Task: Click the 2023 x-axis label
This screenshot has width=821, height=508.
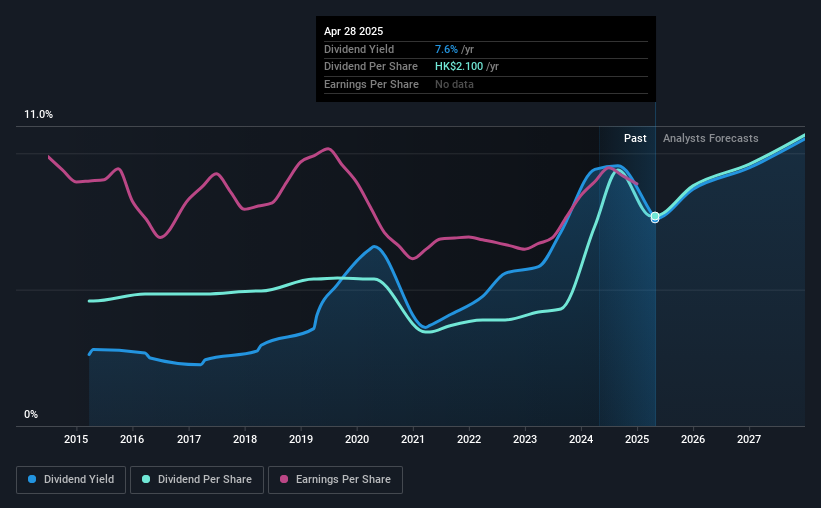Action: tap(525, 439)
